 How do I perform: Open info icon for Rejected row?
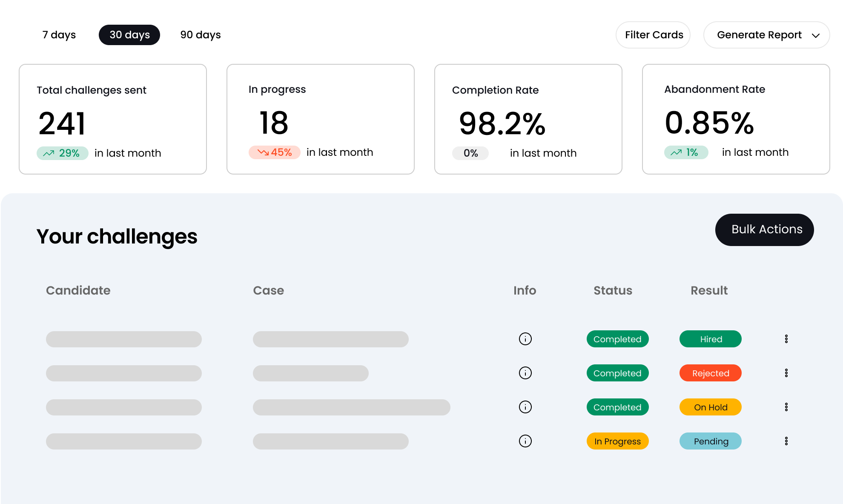(525, 373)
